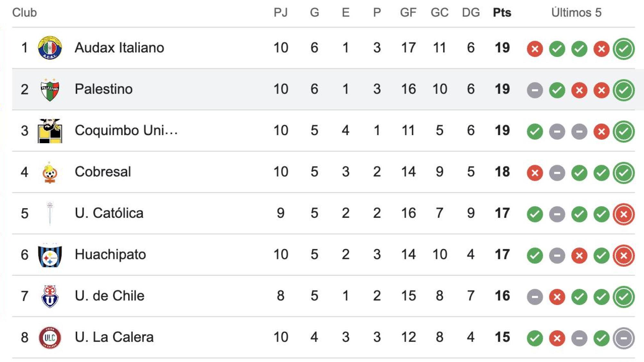Click the U. La Calera ULC crest
Screen dimensions: 644x362
click(x=50, y=337)
